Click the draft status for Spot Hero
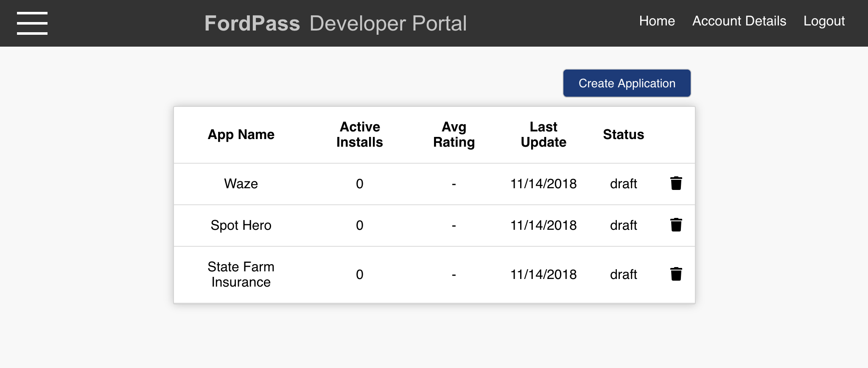This screenshot has width=868, height=368. click(x=624, y=225)
